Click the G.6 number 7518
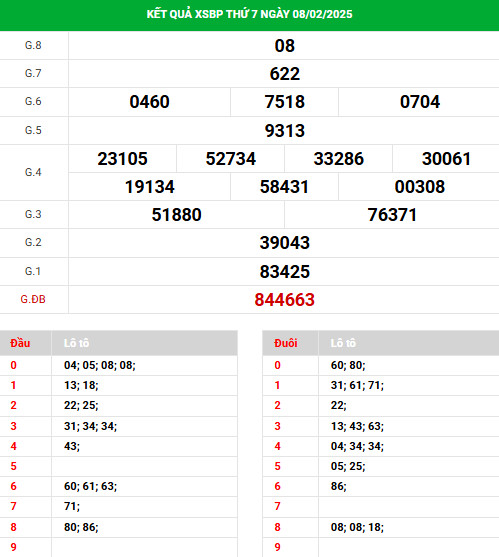Screen dimensions: 499x557 [x=284, y=102]
